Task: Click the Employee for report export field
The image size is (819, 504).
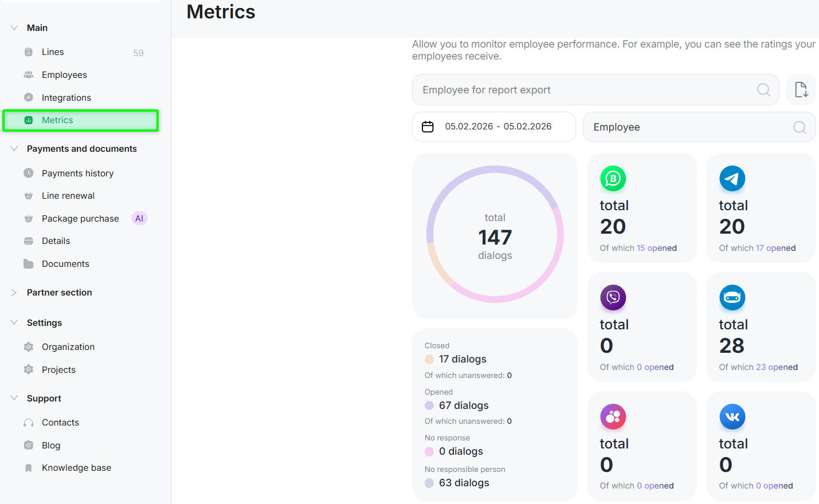Action: tap(585, 90)
